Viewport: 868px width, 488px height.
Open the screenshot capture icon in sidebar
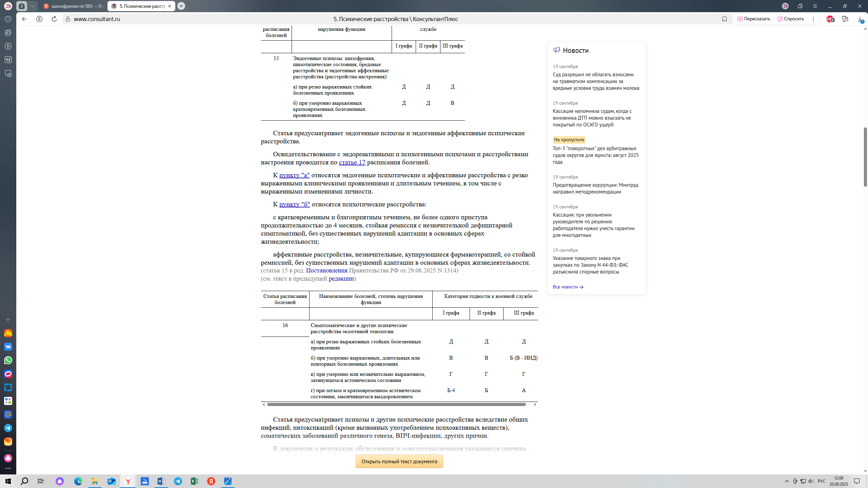(x=8, y=73)
